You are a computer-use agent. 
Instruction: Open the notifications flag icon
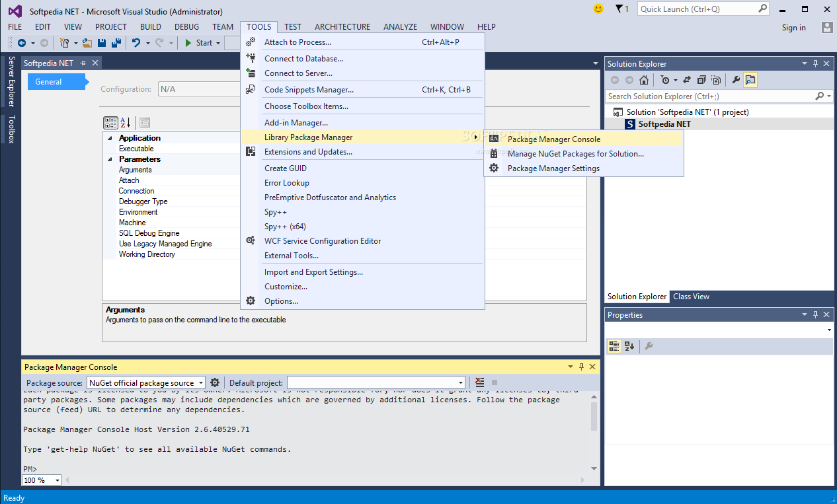pos(619,9)
